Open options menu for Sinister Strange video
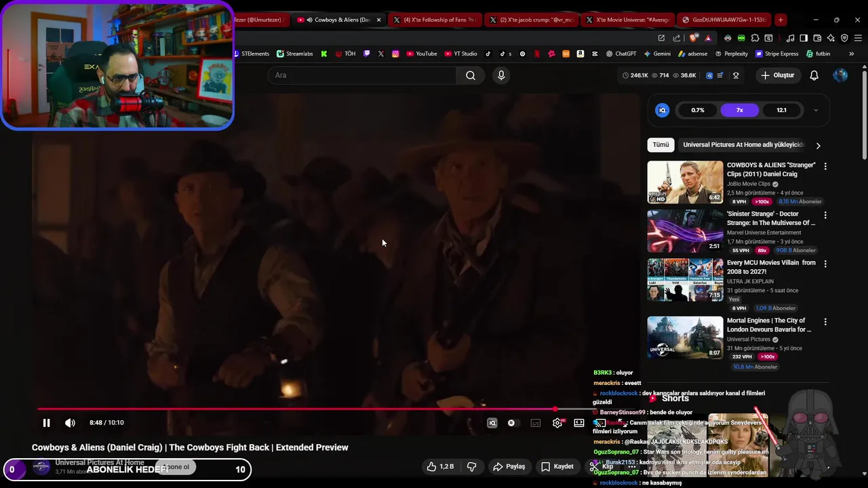Image resolution: width=868 pixels, height=488 pixels. (825, 215)
